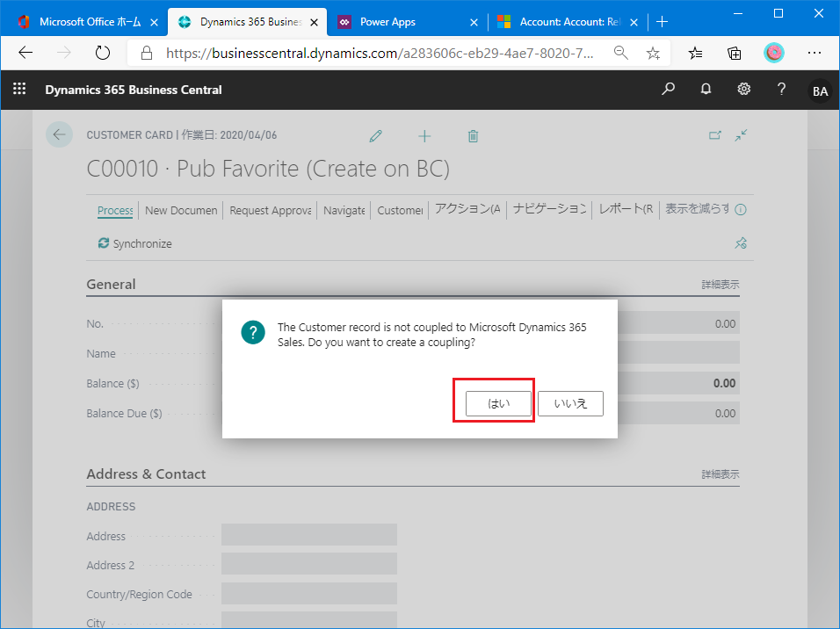Click the pin action bar icon
840x629 pixels.
pyautogui.click(x=741, y=243)
